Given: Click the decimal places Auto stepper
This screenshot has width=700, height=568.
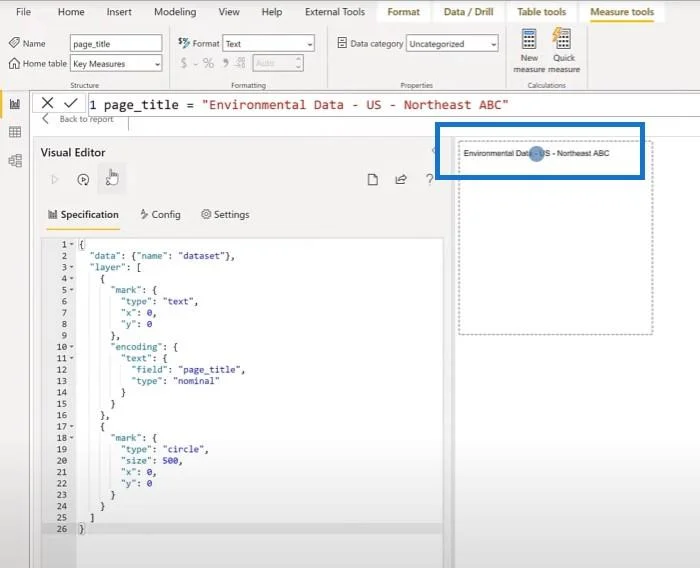Looking at the screenshot, I should (x=278, y=63).
